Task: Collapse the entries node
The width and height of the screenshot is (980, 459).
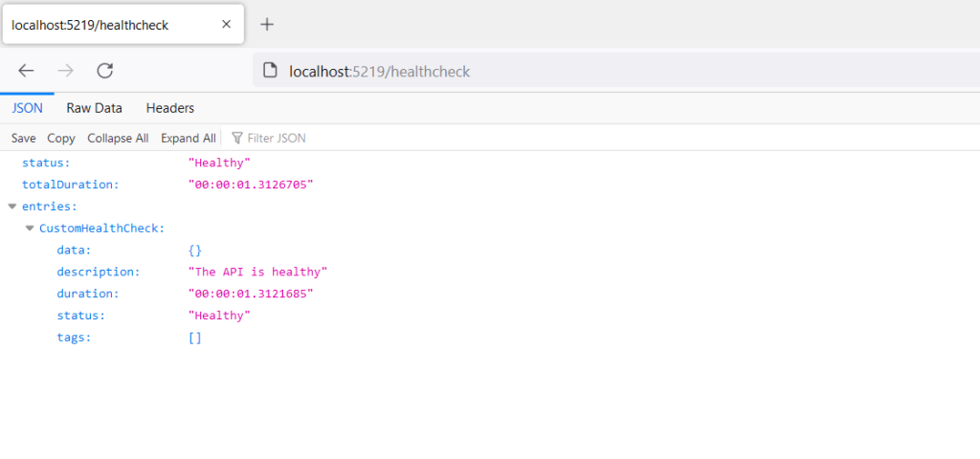Action: 11,207
